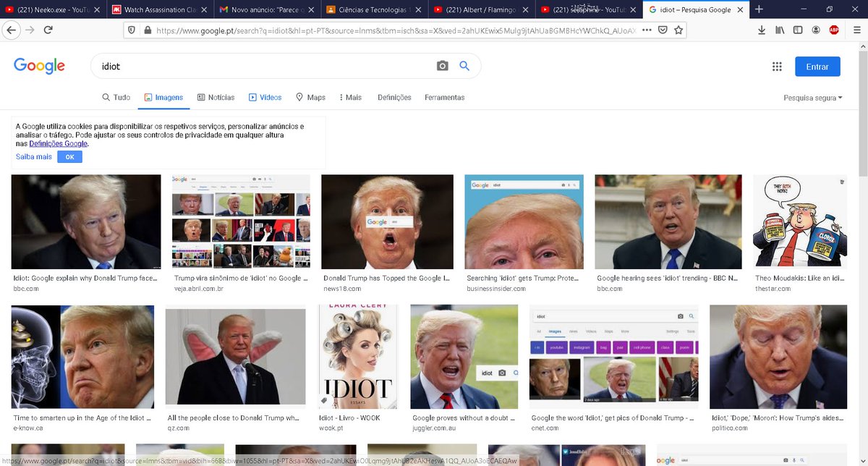This screenshot has height=466, width=868.
Task: Open the cnet.com result thumbnail
Action: click(x=615, y=357)
